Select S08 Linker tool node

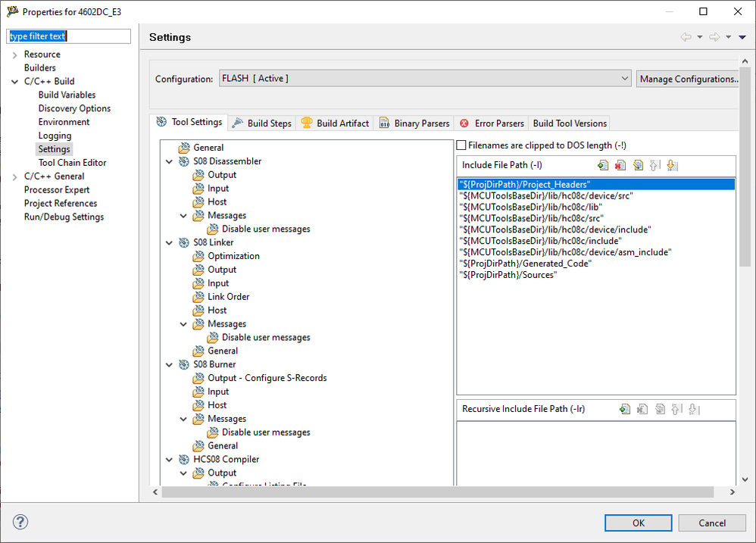tap(213, 242)
